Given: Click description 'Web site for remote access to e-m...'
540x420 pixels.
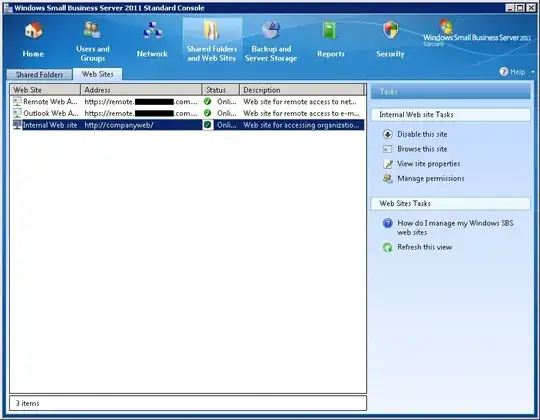Looking at the screenshot, I should pyautogui.click(x=301, y=113).
